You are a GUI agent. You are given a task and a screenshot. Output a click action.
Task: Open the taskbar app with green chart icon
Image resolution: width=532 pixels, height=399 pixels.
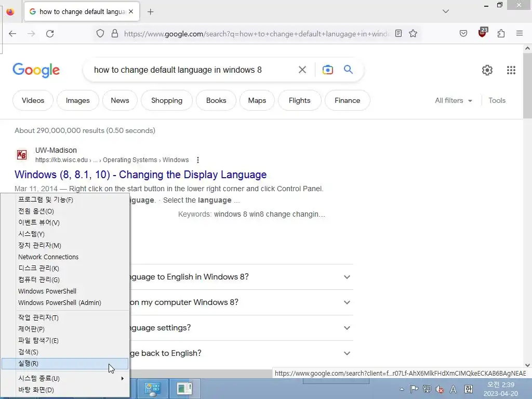pos(184,389)
